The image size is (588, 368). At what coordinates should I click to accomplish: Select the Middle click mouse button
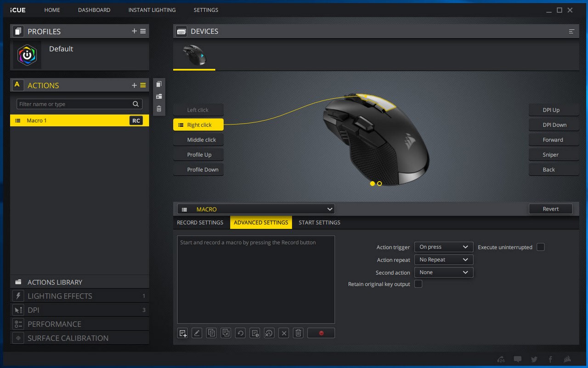click(x=198, y=140)
